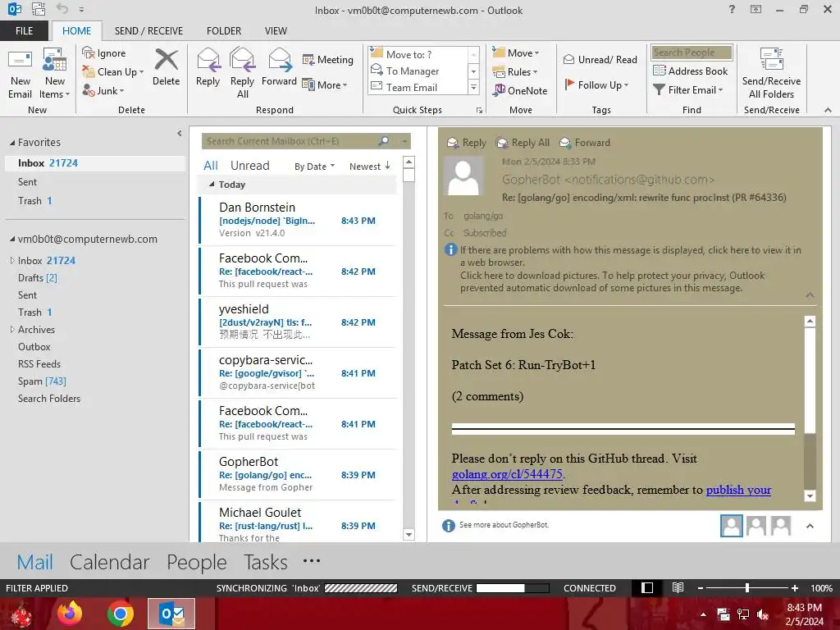Collapse the Today group in message list
Screen dimensions: 840x630
point(212,185)
